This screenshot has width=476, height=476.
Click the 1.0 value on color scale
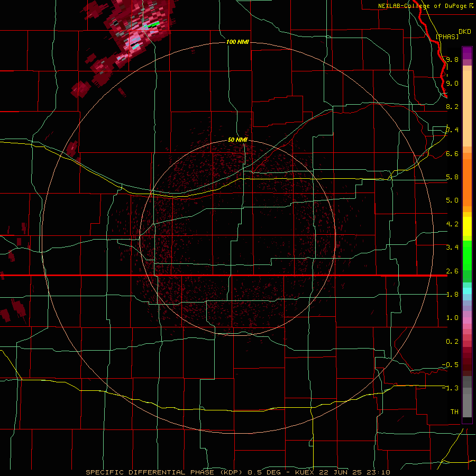(452, 318)
